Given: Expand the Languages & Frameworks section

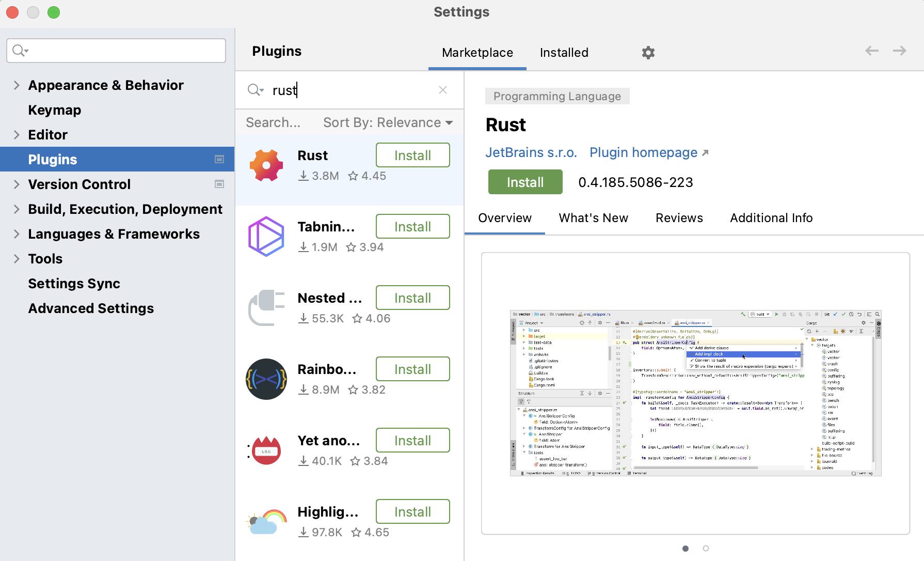Looking at the screenshot, I should 17,234.
